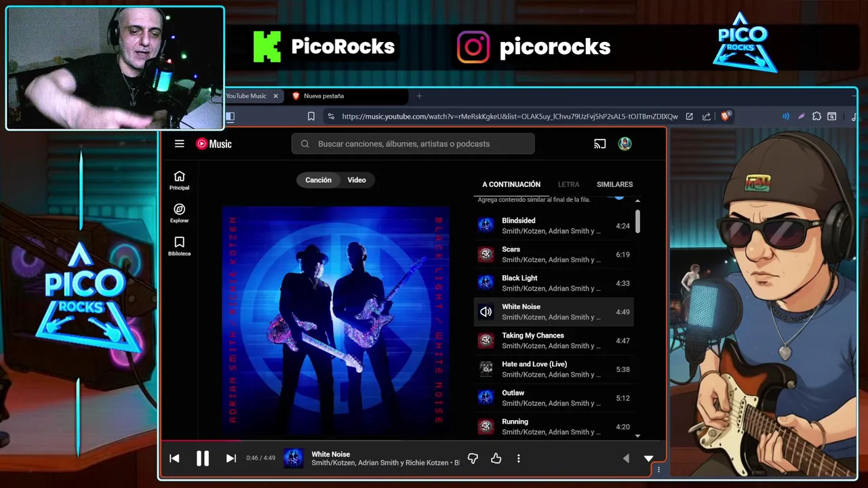Like the song White Noise

click(496, 459)
